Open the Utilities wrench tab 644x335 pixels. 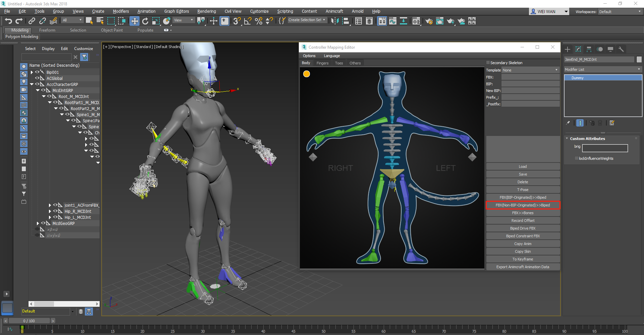pyautogui.click(x=621, y=49)
